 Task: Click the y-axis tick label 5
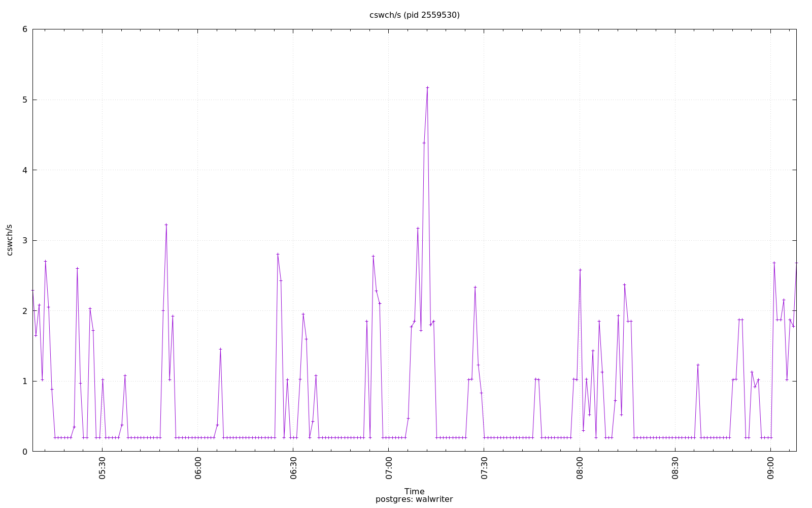coord(25,100)
